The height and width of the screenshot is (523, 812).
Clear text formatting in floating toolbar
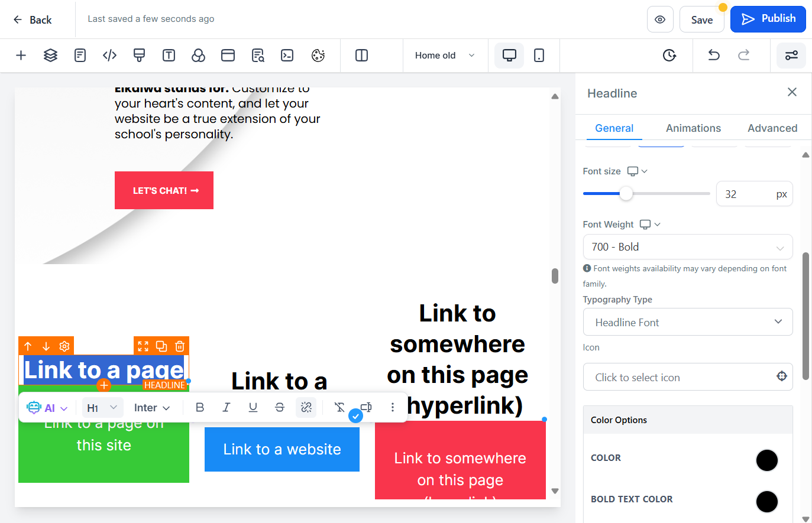pyautogui.click(x=339, y=407)
